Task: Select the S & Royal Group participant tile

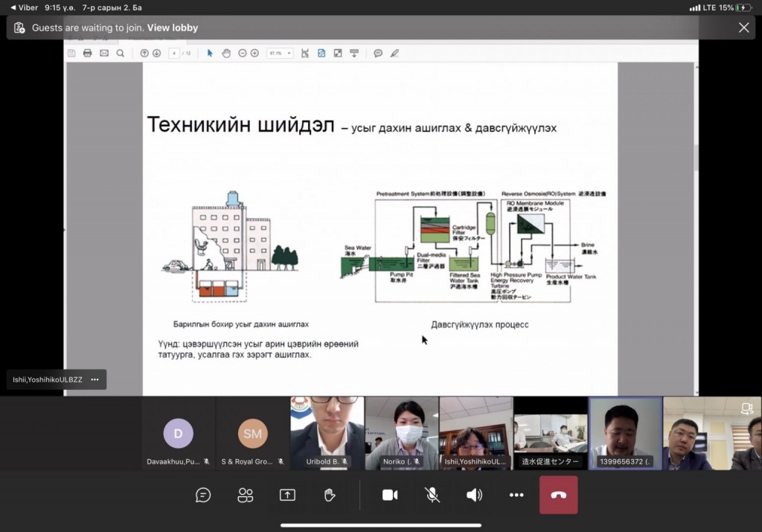Action: [x=252, y=433]
